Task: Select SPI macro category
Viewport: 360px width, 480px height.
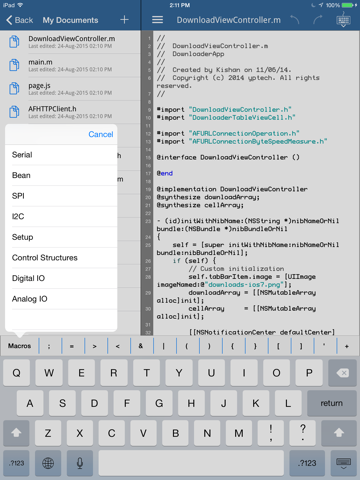Action: [61, 196]
